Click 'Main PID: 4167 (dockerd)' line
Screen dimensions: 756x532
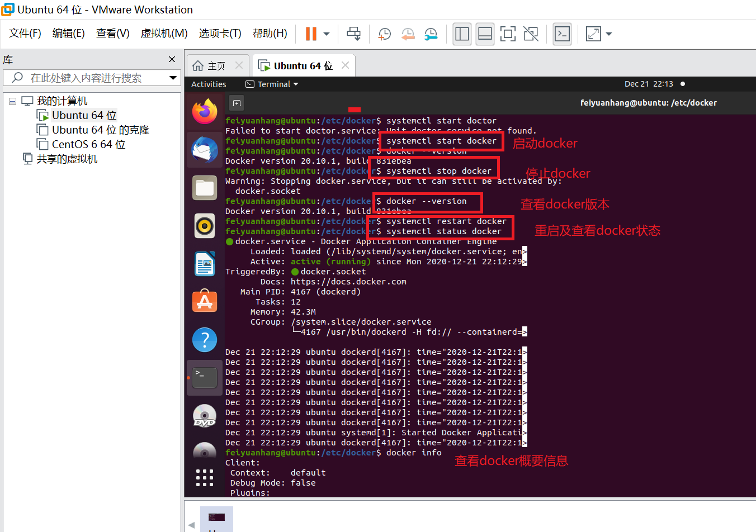[x=300, y=292]
